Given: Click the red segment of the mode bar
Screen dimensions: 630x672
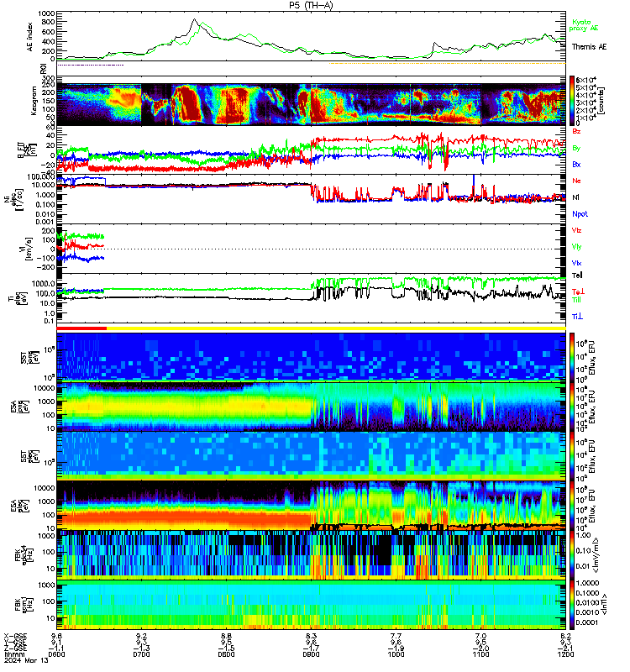Looking at the screenshot, I should click(81, 328).
